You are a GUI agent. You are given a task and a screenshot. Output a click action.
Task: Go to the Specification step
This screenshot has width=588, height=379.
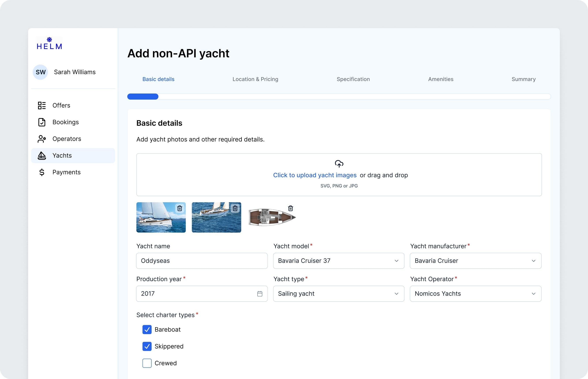tap(353, 79)
